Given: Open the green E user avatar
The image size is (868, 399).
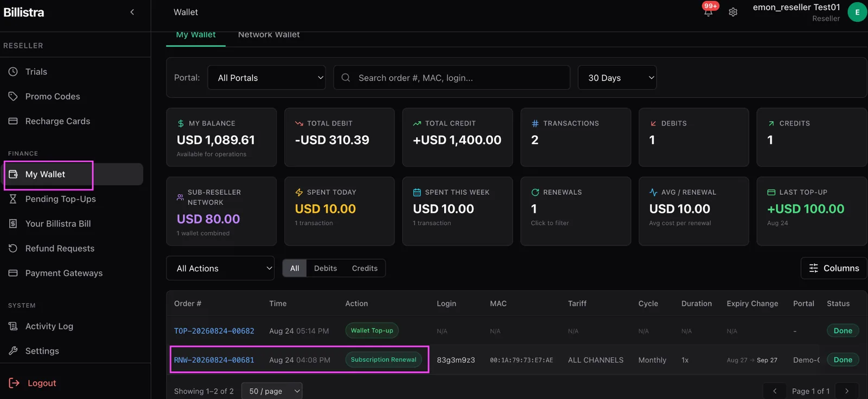Looking at the screenshot, I should point(857,12).
